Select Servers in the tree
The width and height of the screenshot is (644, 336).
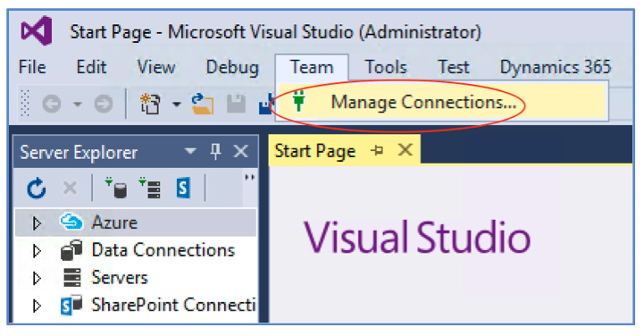point(120,278)
